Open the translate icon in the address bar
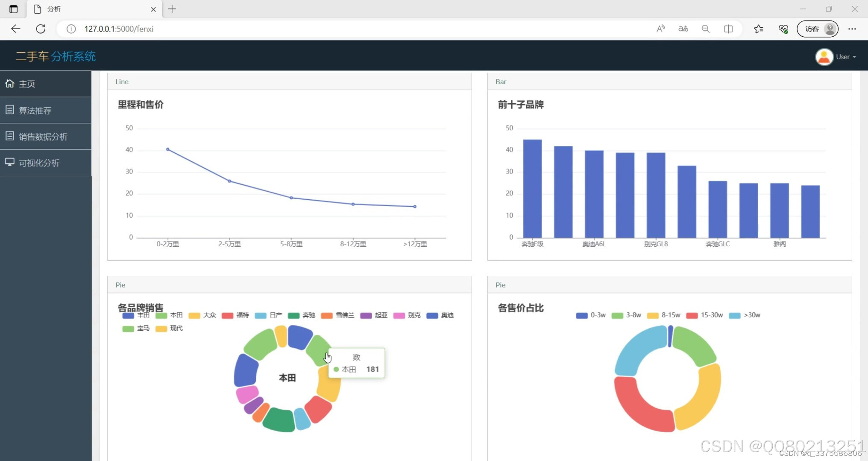Image resolution: width=868 pixels, height=461 pixels. (x=683, y=29)
